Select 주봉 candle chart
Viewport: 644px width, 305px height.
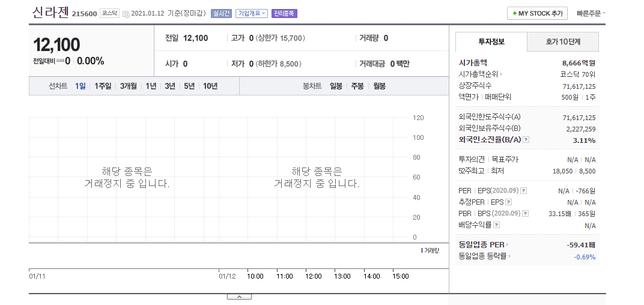tap(357, 86)
